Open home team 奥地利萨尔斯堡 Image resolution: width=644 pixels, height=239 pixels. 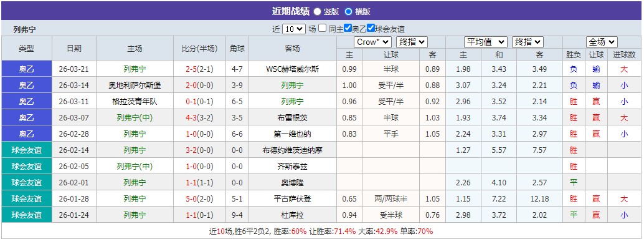click(135, 85)
